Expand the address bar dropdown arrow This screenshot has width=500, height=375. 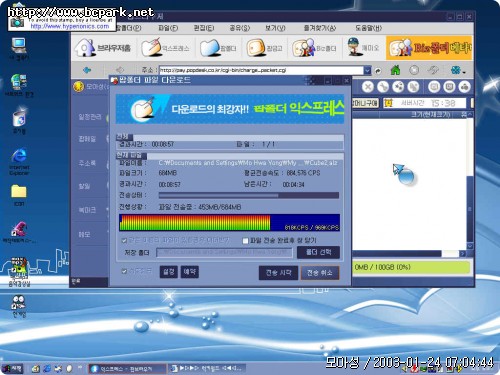pyautogui.click(x=367, y=70)
